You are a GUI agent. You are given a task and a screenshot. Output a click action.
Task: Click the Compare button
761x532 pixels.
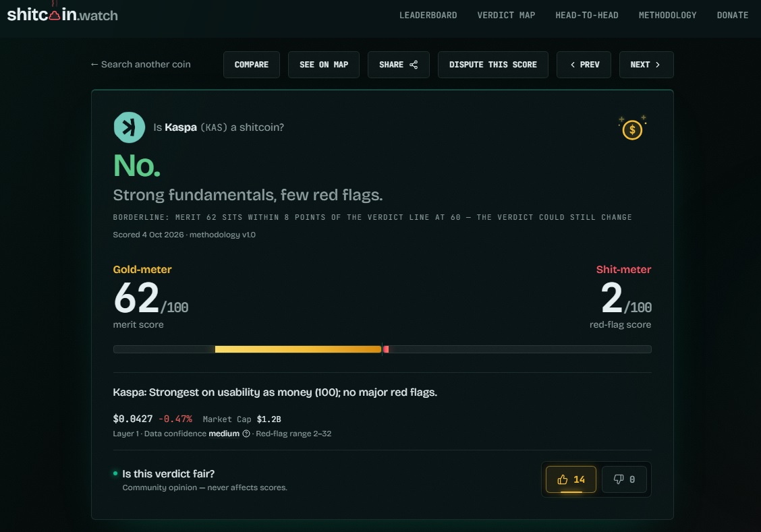pyautogui.click(x=252, y=65)
